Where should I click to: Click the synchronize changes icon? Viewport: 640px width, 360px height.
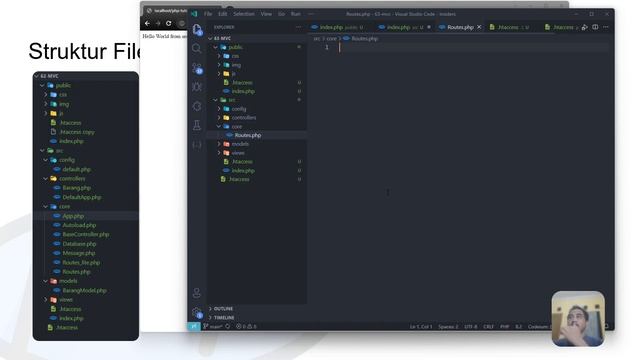click(x=228, y=327)
